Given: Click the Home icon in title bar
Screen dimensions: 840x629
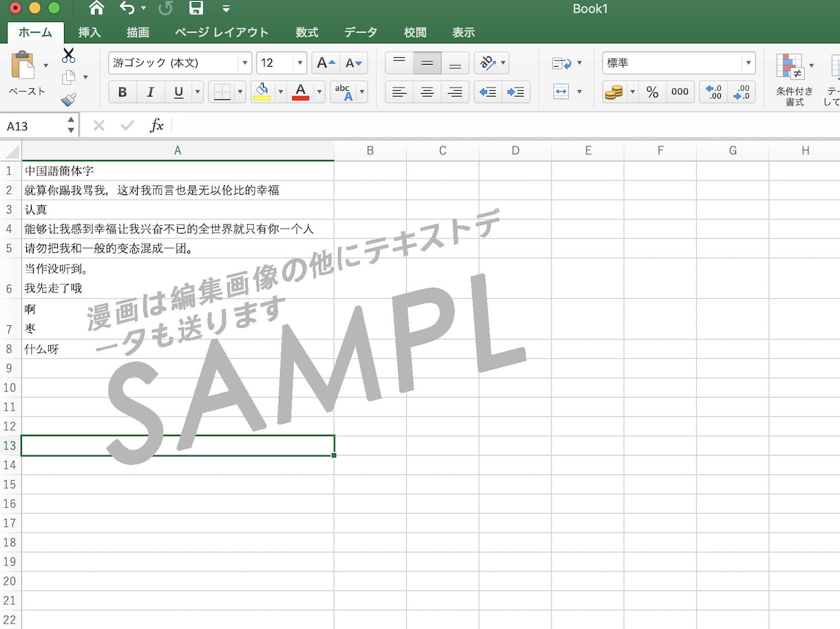Looking at the screenshot, I should (96, 8).
